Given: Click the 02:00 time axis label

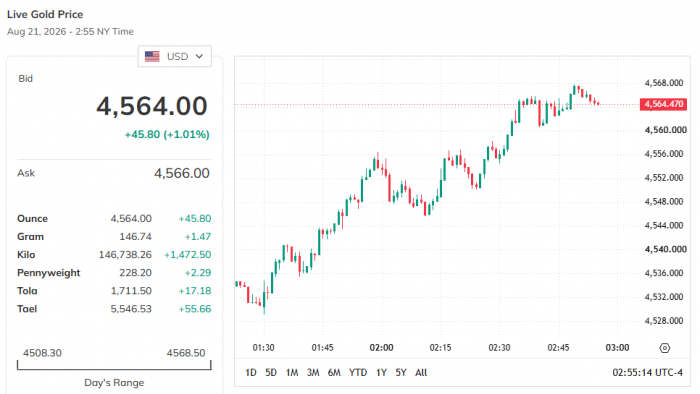Looking at the screenshot, I should [381, 348].
